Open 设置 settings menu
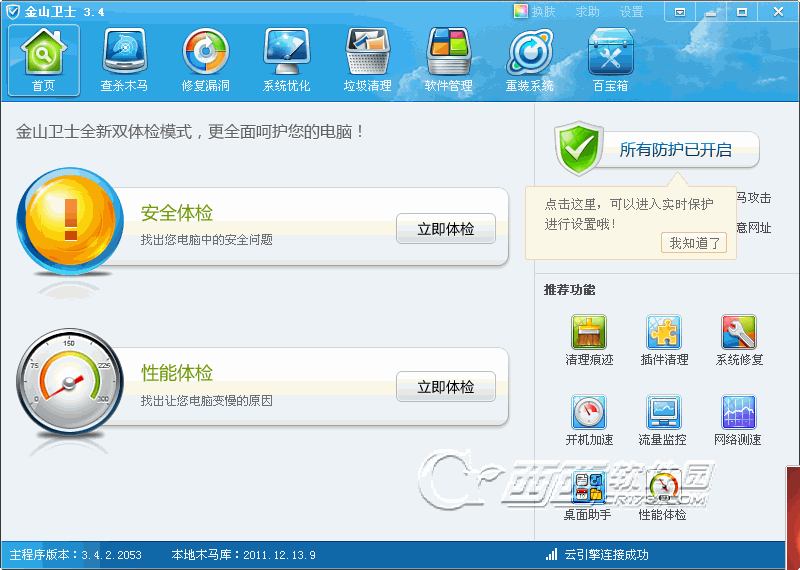800x570 pixels. click(631, 11)
